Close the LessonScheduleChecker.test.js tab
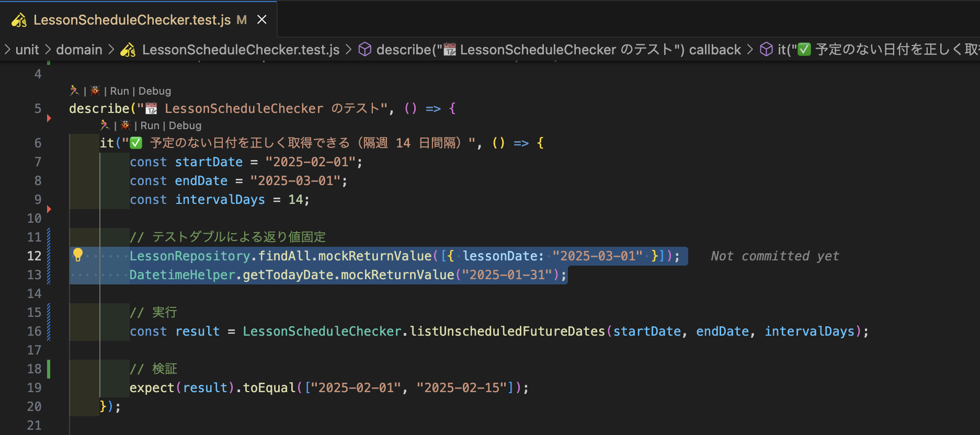The height and width of the screenshot is (435, 980). pyautogui.click(x=262, y=20)
